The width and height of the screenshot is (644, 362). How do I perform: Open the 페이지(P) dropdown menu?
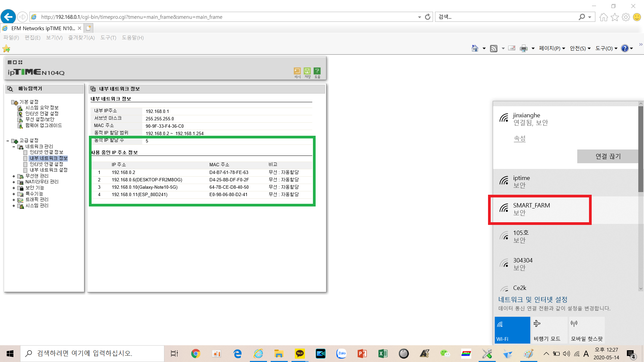click(552, 49)
